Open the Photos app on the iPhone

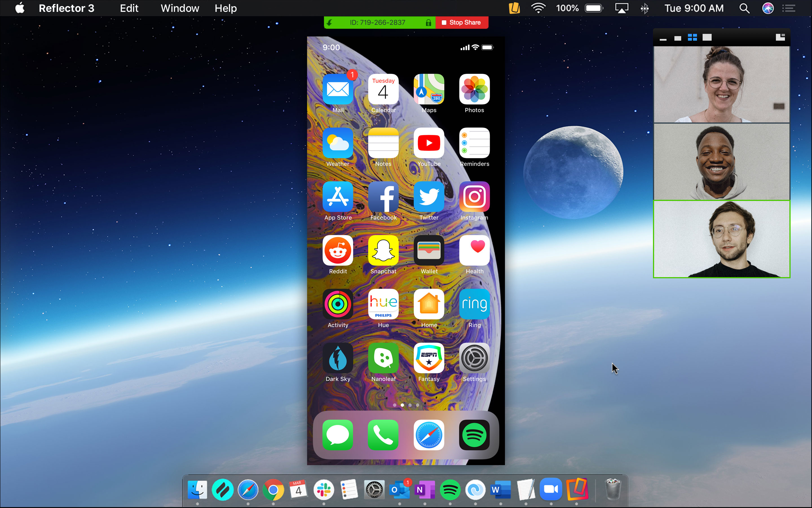[475, 89]
